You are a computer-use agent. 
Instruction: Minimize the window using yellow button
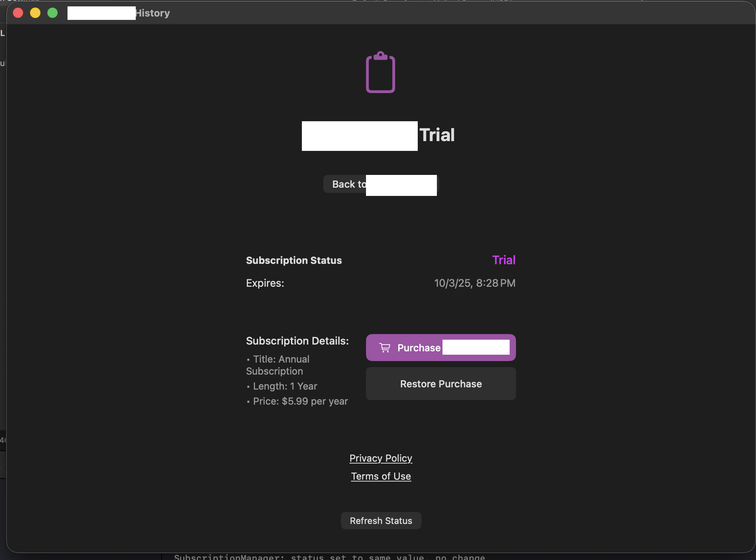coord(35,13)
